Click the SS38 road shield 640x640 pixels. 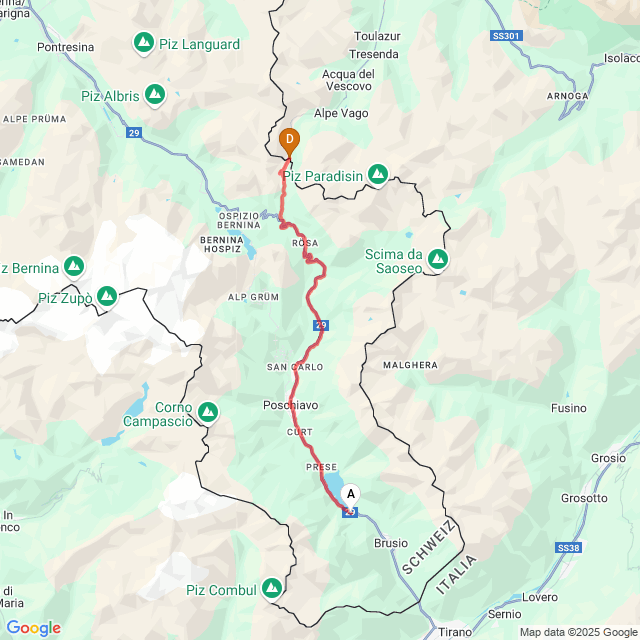coord(568,548)
